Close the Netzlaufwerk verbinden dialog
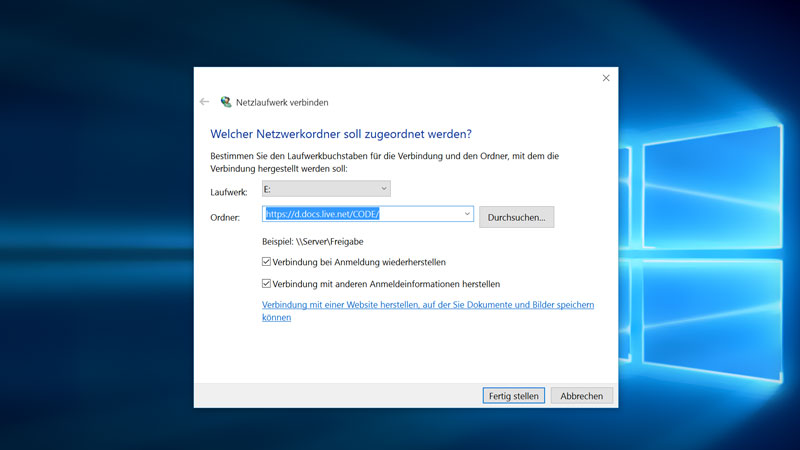This screenshot has height=450, width=800. (606, 78)
